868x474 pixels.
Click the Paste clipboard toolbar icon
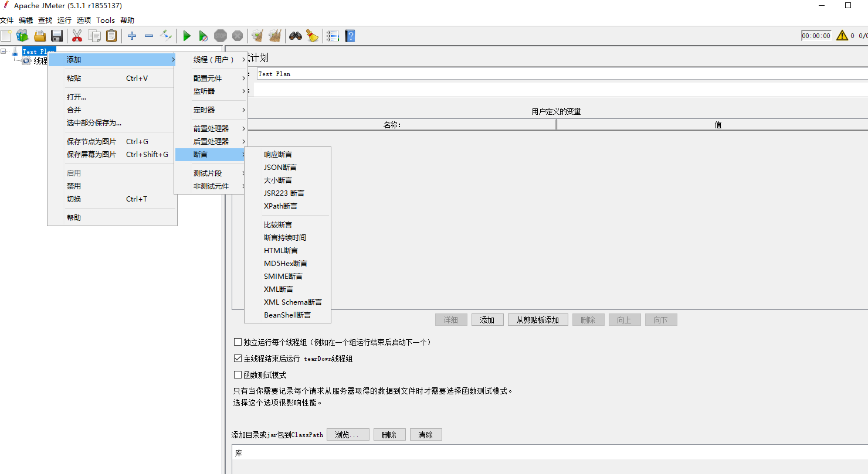111,36
